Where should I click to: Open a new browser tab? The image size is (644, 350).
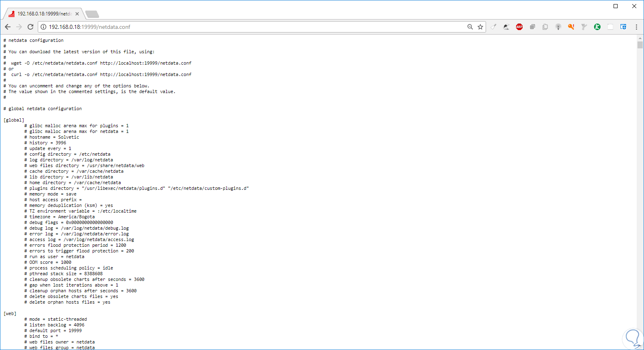pos(92,14)
